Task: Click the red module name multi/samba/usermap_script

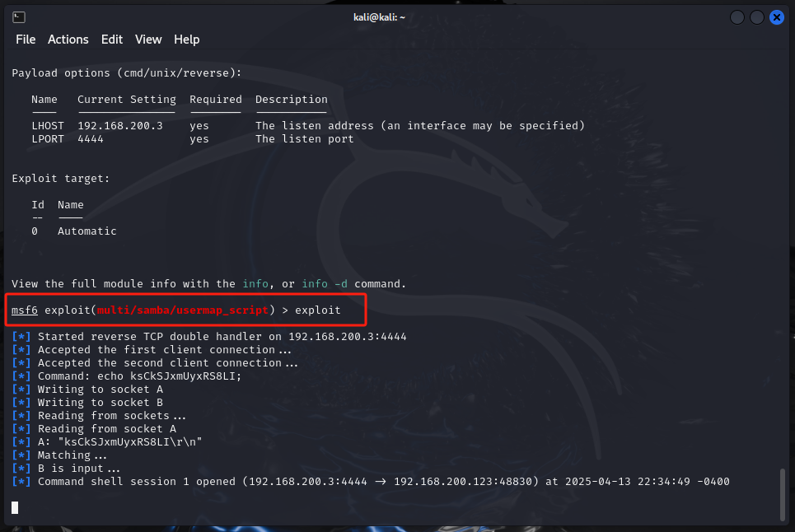Action: tap(183, 310)
